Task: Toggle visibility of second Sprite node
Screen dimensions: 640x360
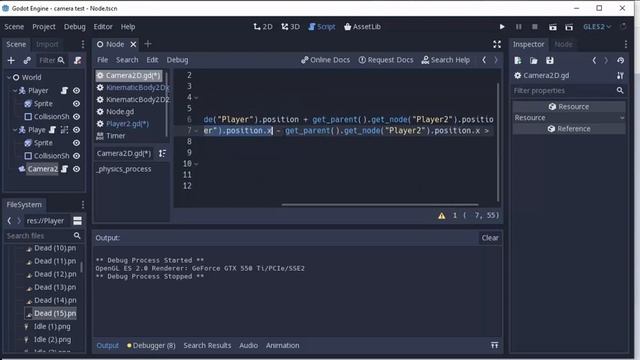Action: tap(76, 143)
